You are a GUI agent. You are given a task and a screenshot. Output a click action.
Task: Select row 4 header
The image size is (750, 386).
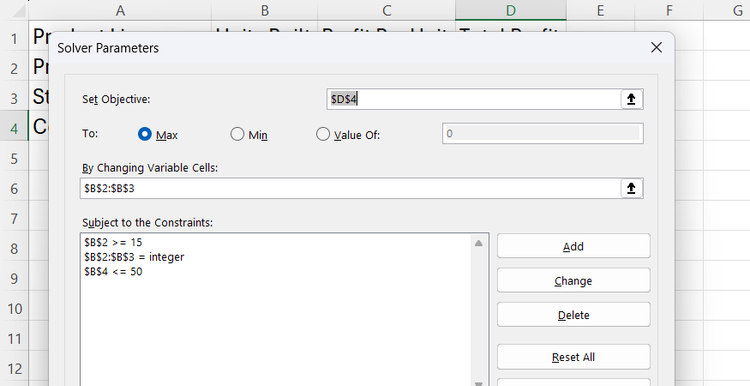tap(14, 128)
